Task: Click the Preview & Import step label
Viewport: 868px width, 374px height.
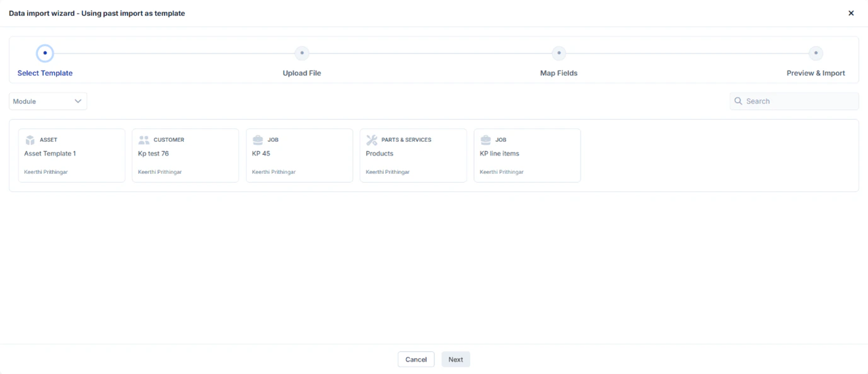Action: coord(816,73)
